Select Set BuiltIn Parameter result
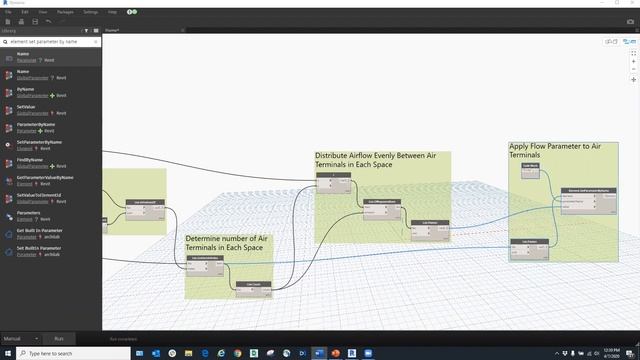This screenshot has height=360, width=640. click(x=51, y=251)
